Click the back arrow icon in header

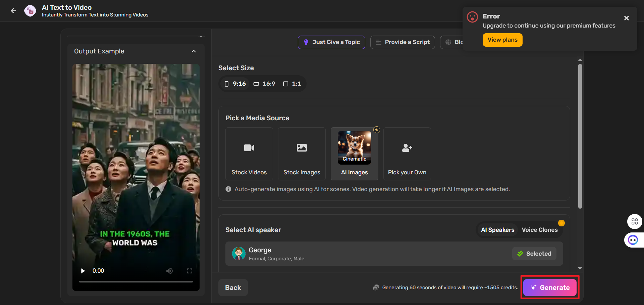[x=13, y=11]
